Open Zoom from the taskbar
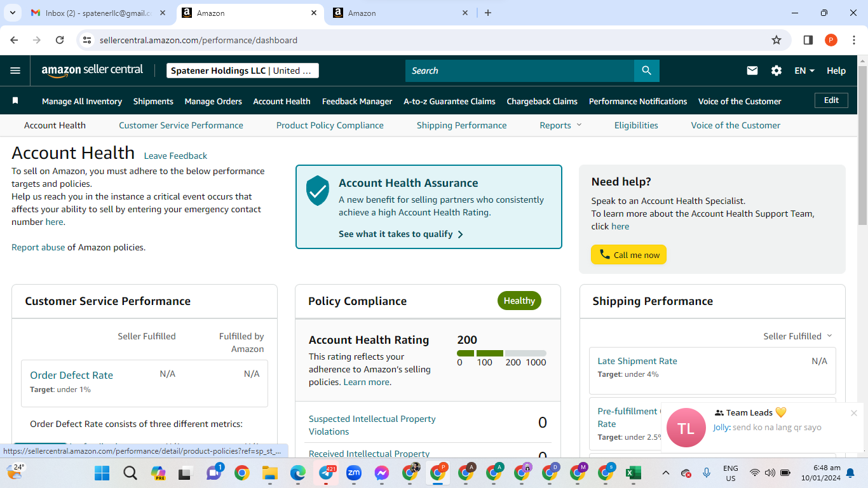Viewport: 868px width, 488px height. pos(353,473)
